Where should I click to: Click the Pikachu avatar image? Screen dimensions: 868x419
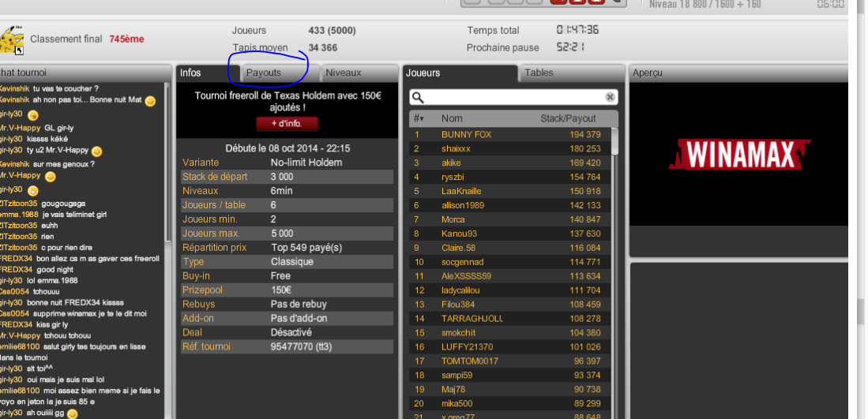click(12, 40)
